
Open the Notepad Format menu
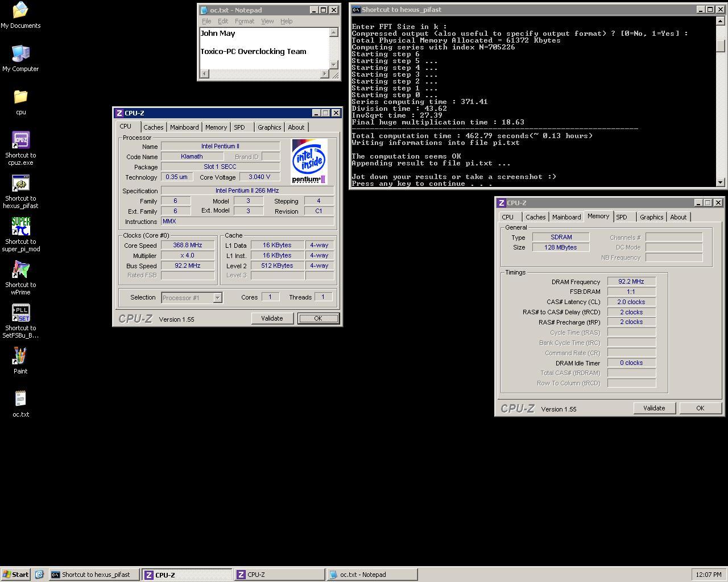click(x=245, y=21)
